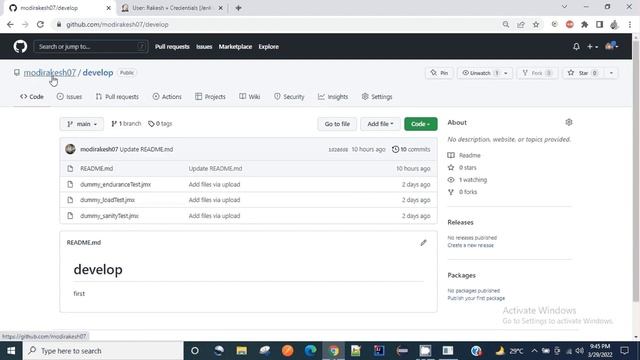Open Windows notification center icon
This screenshot has height=360, width=640.
tap(624, 351)
